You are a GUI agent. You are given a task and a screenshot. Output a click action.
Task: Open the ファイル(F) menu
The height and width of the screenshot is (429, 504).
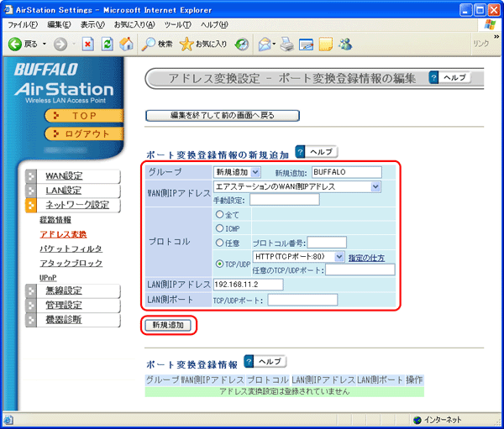click(22, 24)
